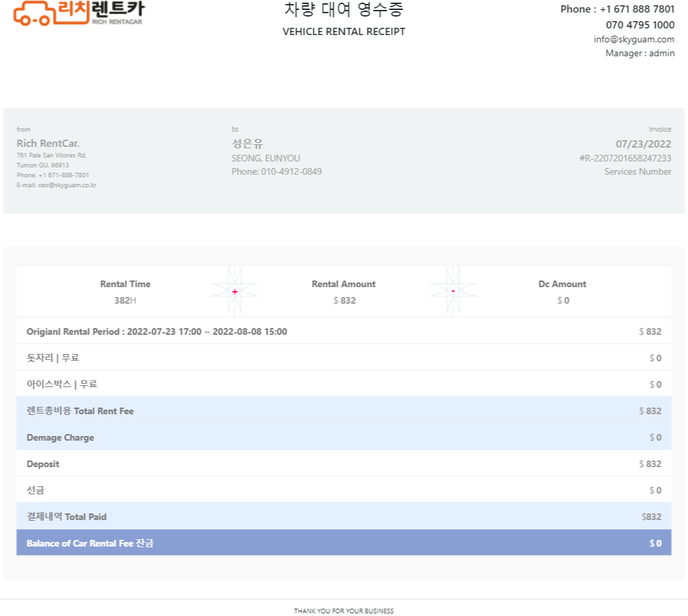Screen dimensions: 688x616
Task: Select the VEHICLE RENTAL RECEIPT heading
Action: [343, 32]
